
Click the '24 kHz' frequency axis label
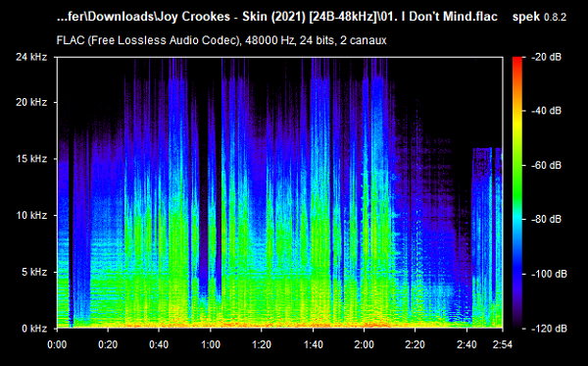(31, 57)
